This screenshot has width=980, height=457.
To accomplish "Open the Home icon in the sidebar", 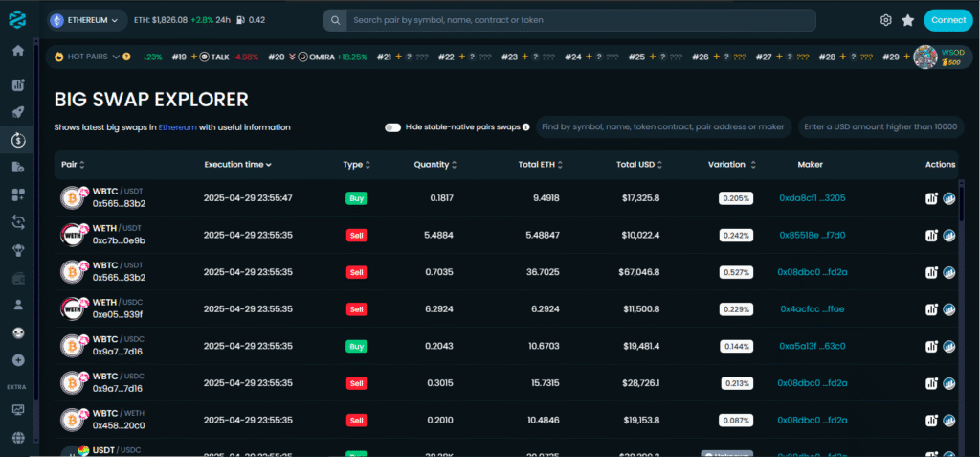I will tap(18, 51).
